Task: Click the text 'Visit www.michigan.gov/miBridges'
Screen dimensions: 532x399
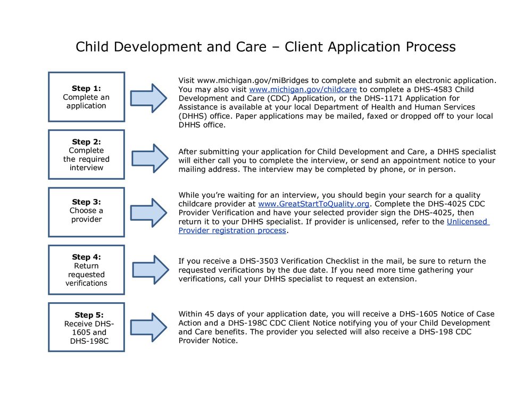Action: 244,81
